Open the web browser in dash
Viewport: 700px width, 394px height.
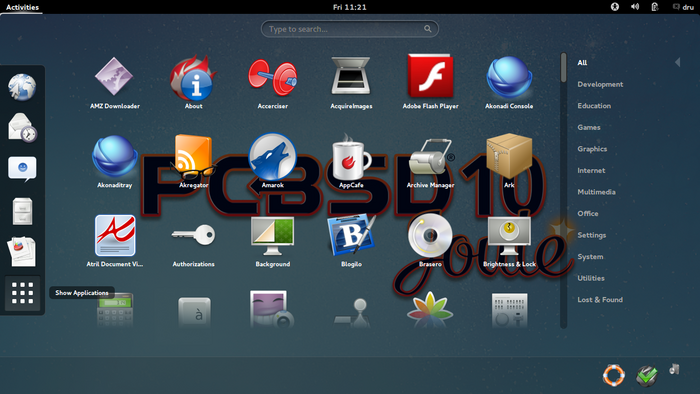pos(22,87)
